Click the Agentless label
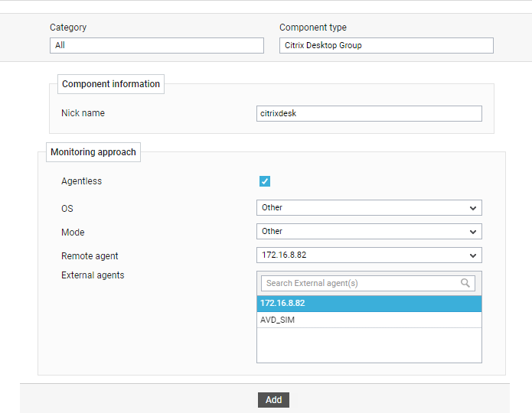The image size is (532, 413). click(x=81, y=181)
